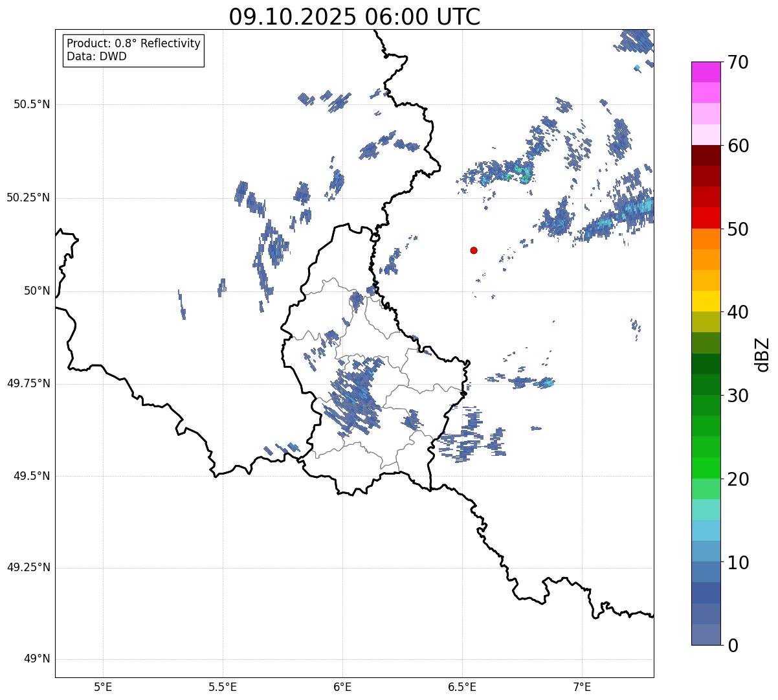778x700 pixels.
Task: Click 'Product: 0.8° Reflectivity' legend text
Action: [134, 43]
